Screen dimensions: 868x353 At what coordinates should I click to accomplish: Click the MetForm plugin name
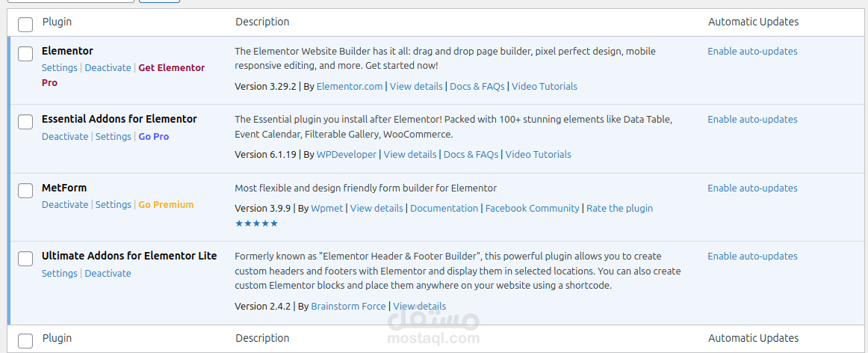click(64, 188)
